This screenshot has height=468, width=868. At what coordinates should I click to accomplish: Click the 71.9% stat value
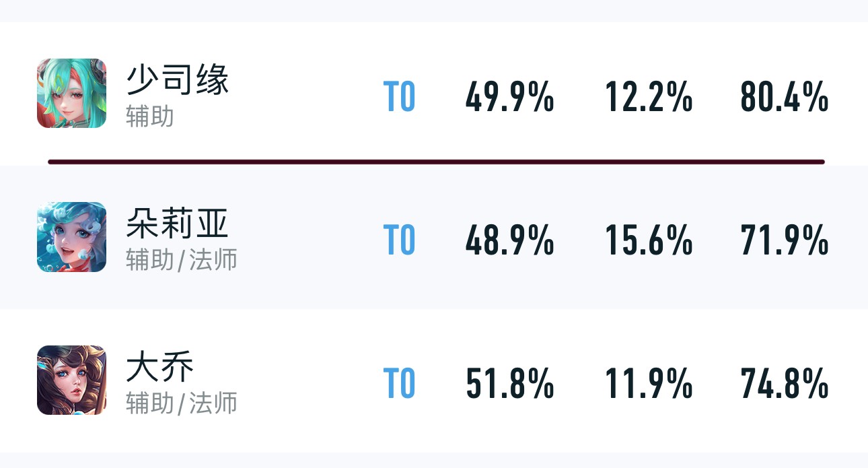tap(784, 240)
